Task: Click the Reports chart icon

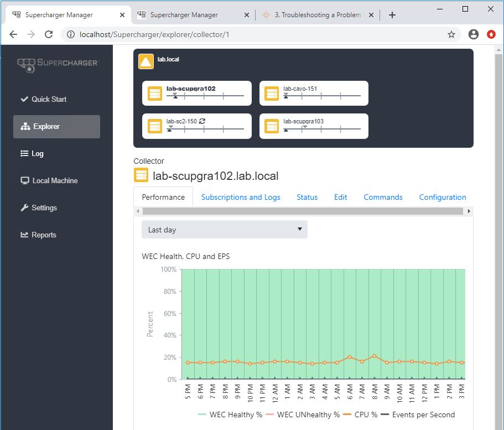Action: [x=24, y=235]
